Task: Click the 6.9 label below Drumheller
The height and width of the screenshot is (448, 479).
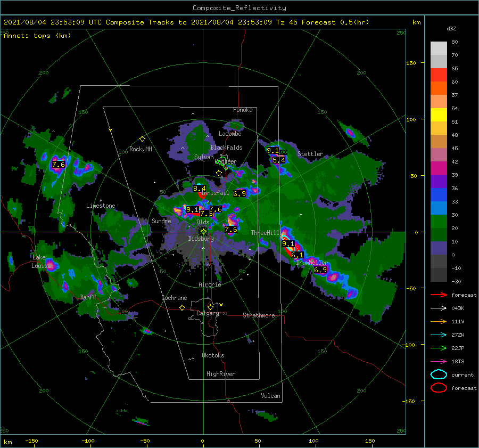Action: point(320,270)
